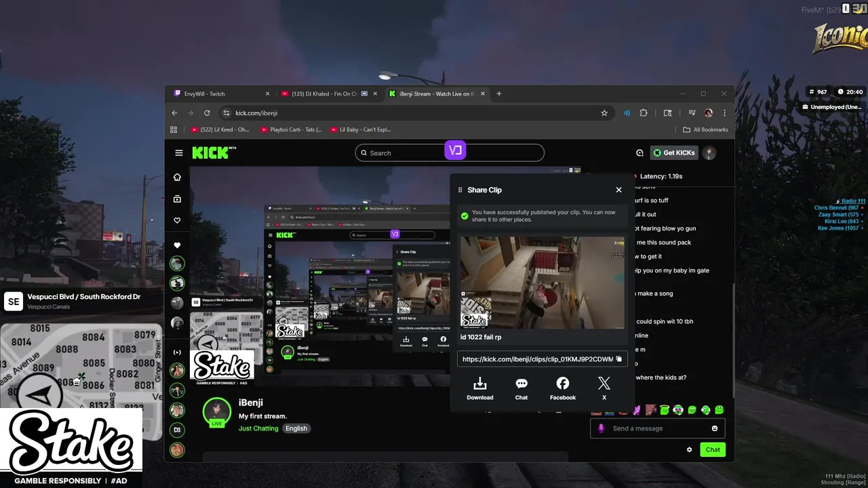Close the Share Clip dialog
This screenshot has height=488, width=868.
tap(618, 190)
